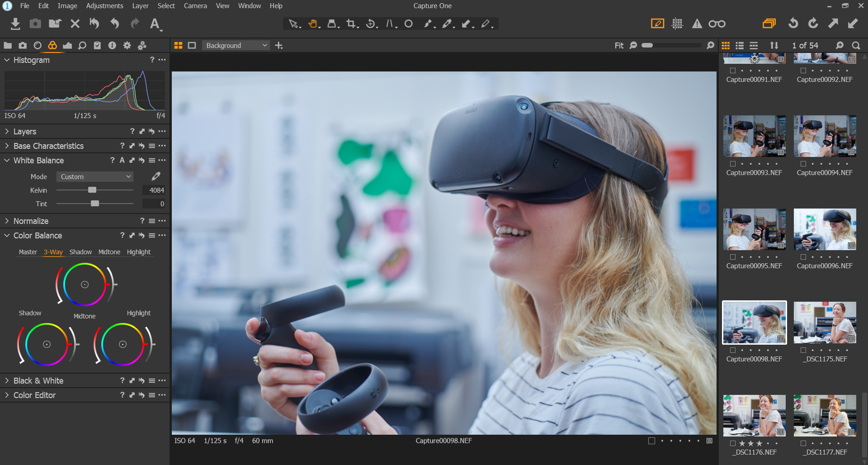868x465 pixels.
Task: Open the Background layer dropdown
Action: pyautogui.click(x=236, y=45)
